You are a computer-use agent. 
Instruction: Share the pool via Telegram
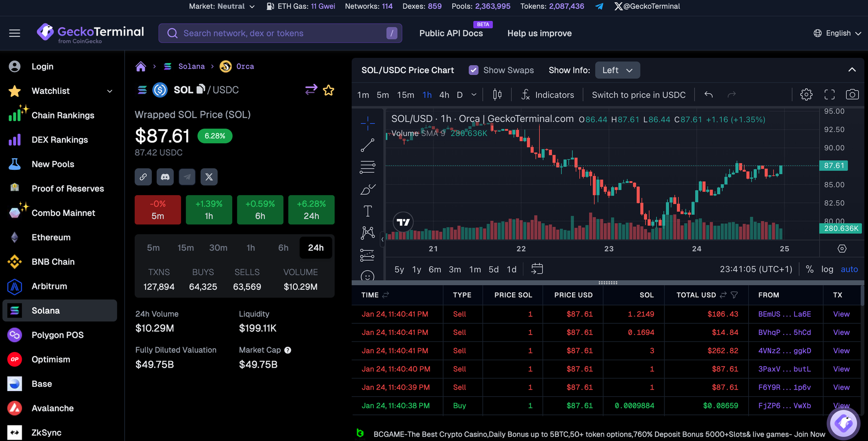(x=187, y=177)
